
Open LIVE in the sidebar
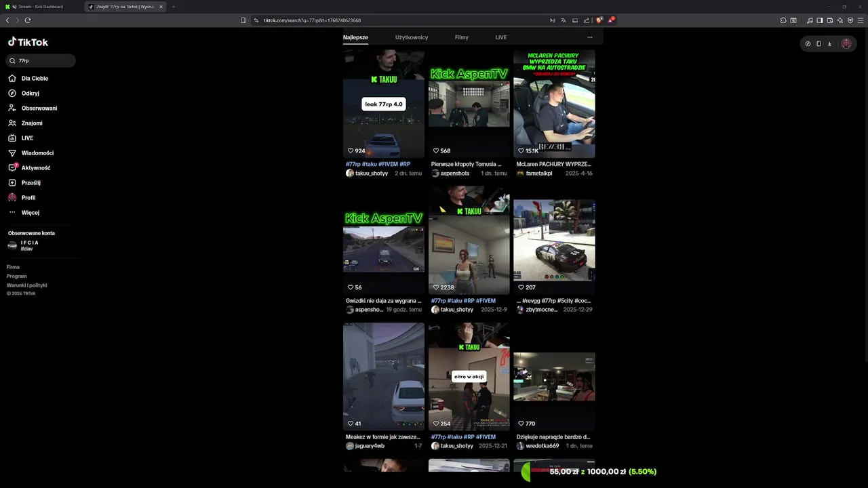tap(20, 138)
